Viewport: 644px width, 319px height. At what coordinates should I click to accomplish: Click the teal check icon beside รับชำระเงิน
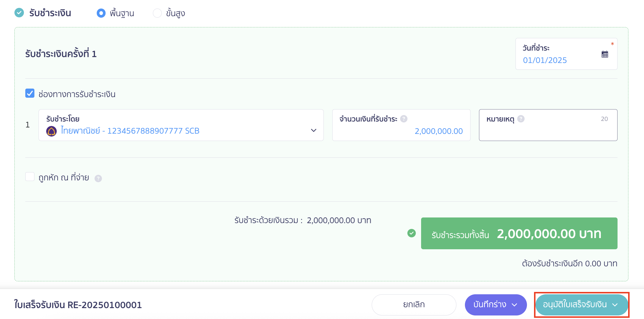(19, 13)
